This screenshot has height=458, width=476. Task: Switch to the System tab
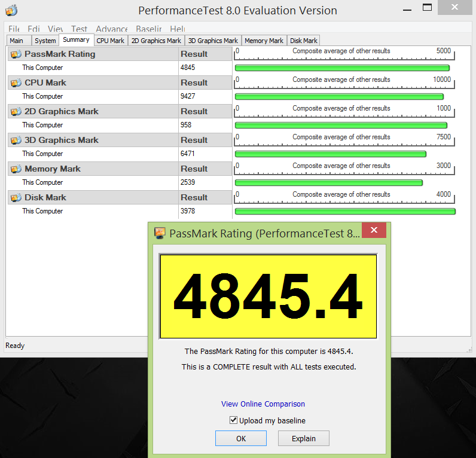coord(45,41)
